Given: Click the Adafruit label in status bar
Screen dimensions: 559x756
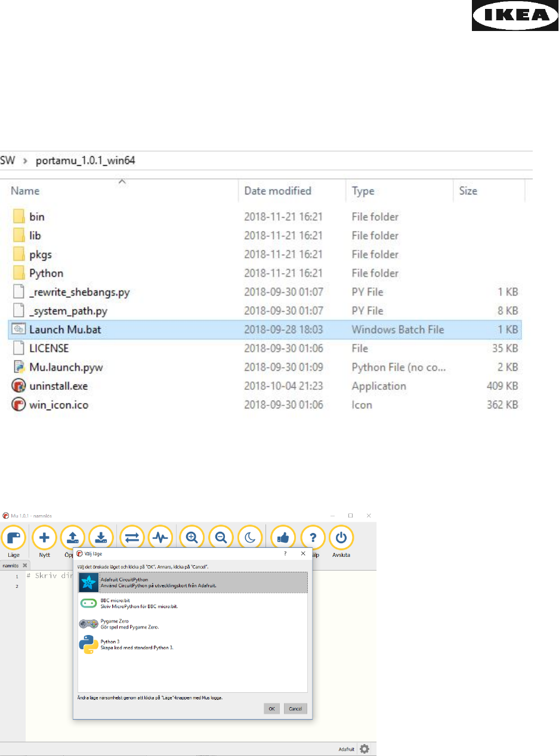Looking at the screenshot, I should (x=347, y=749).
